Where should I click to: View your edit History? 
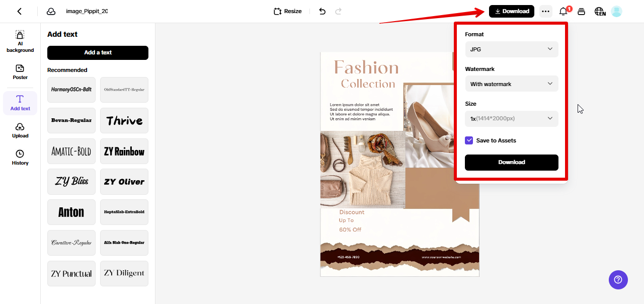coord(20,159)
